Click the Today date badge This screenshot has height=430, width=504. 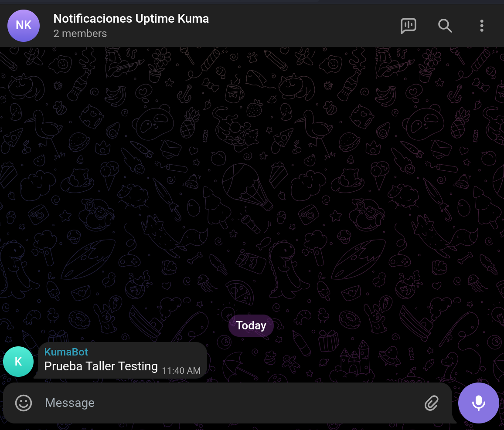click(x=251, y=326)
